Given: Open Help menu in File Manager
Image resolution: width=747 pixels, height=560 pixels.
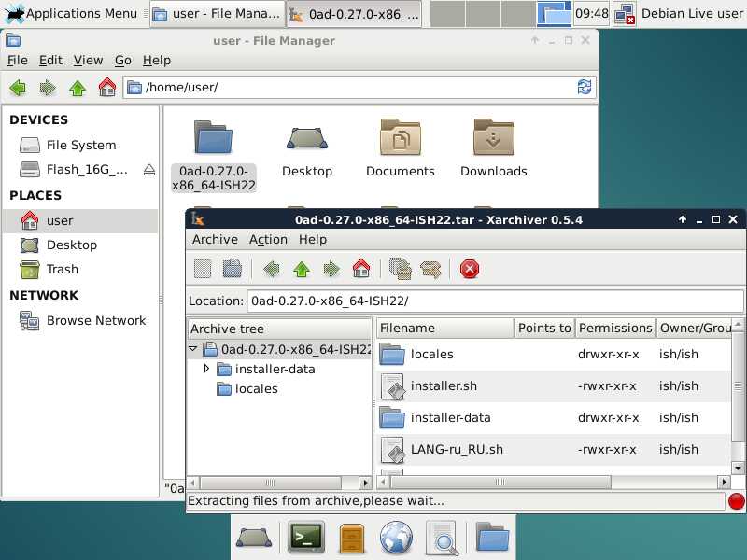Looking at the screenshot, I should coord(157,61).
